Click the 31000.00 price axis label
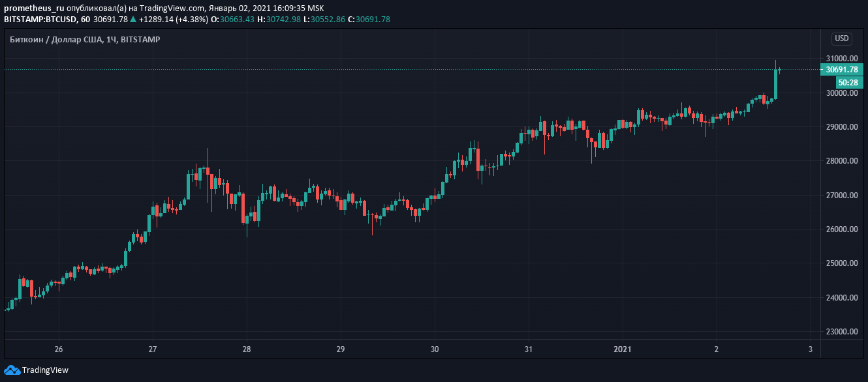This screenshot has width=868, height=382. point(842,59)
